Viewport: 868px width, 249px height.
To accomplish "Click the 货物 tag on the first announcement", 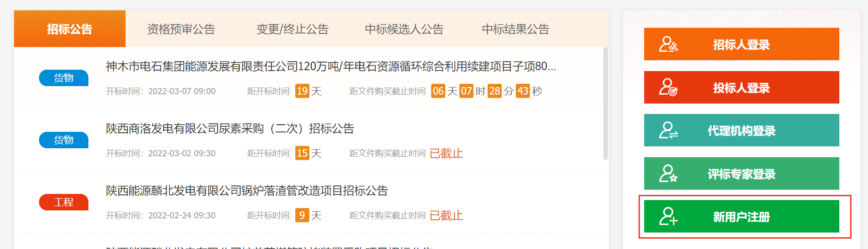I will 63,78.
